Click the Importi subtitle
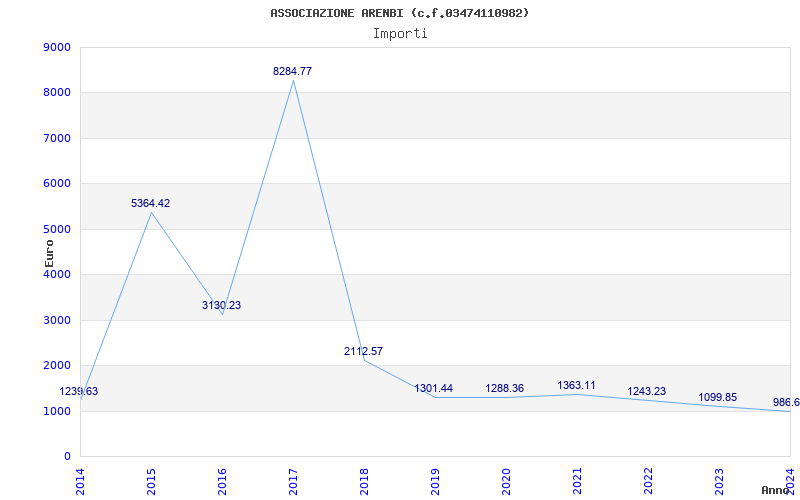Screen dimensions: 800x500 (400, 34)
